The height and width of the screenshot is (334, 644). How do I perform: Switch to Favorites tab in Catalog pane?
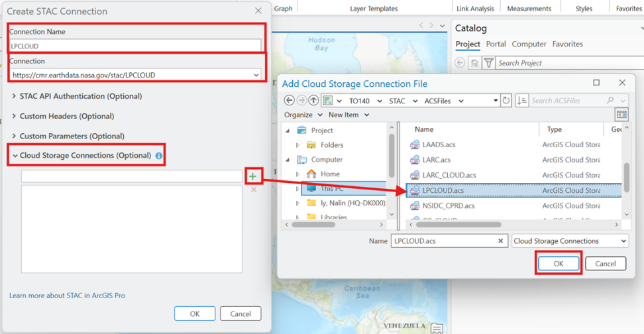[568, 44]
